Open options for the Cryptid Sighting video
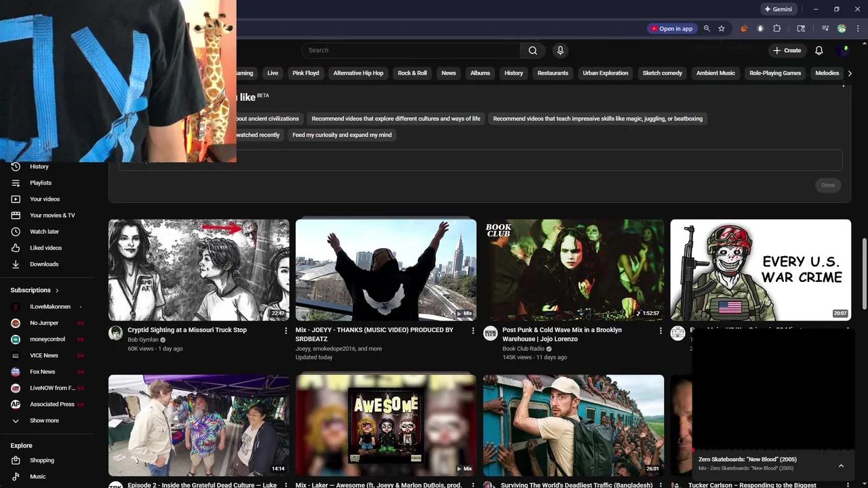This screenshot has width=868, height=488. 285,331
